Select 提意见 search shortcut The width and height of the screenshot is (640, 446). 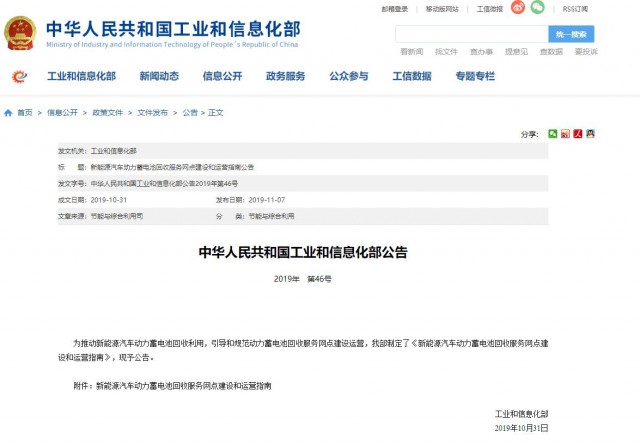516,52
